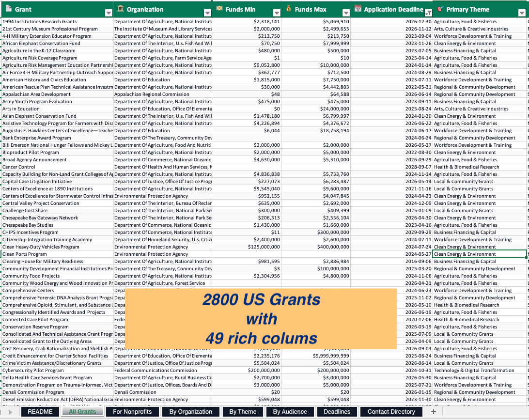
Task: Select the 1994 Institutions Research Grants cell
Action: click(x=57, y=22)
